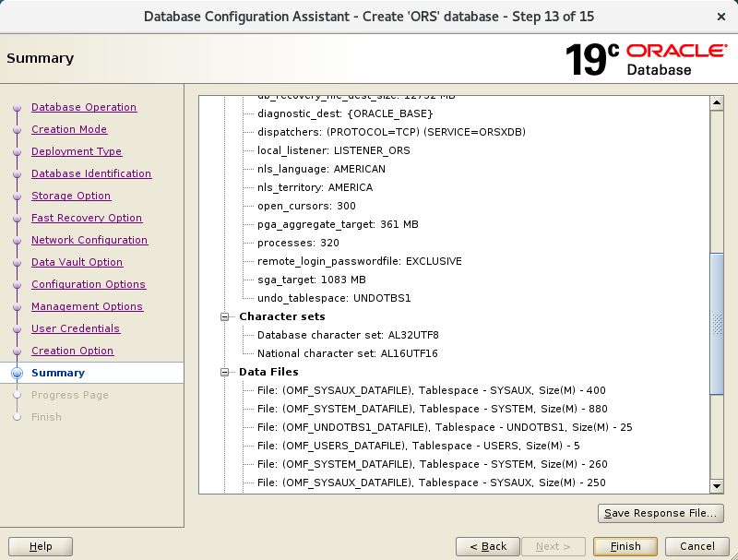Click the Data Files heading text

pyautogui.click(x=268, y=372)
